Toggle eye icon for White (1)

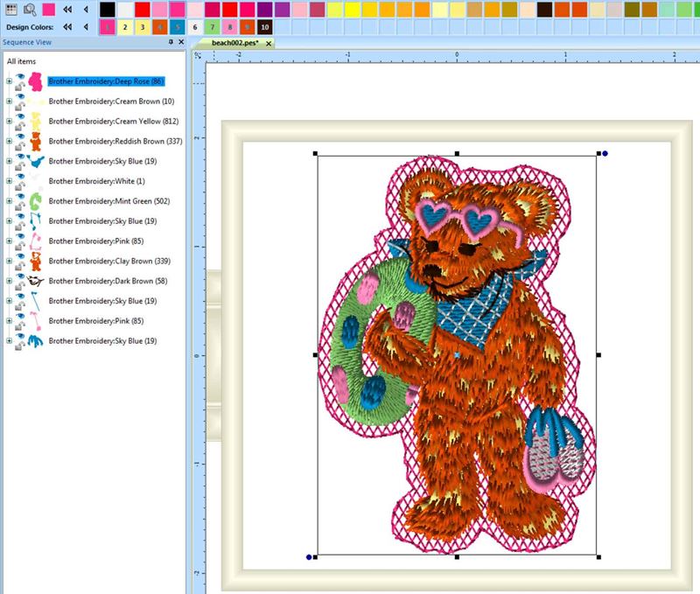coord(20,177)
